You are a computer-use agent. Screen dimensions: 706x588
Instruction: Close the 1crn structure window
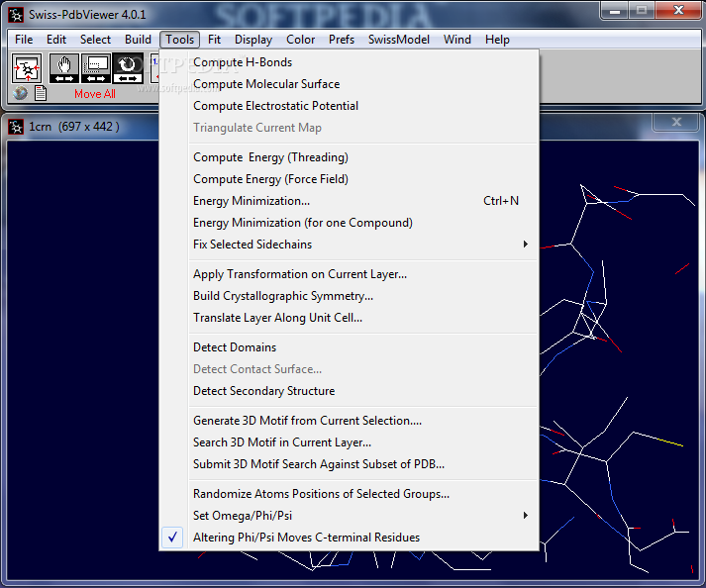pos(676,122)
